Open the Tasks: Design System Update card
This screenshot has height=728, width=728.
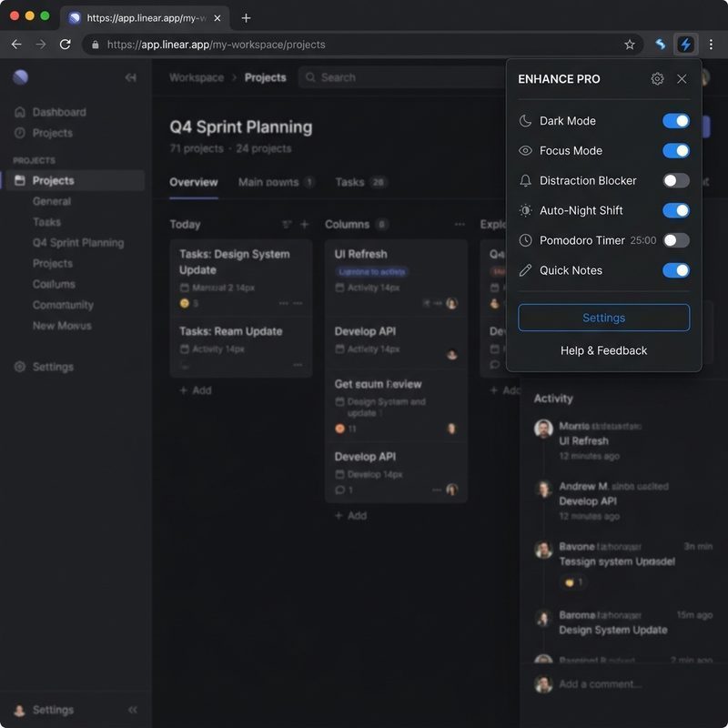pos(241,278)
